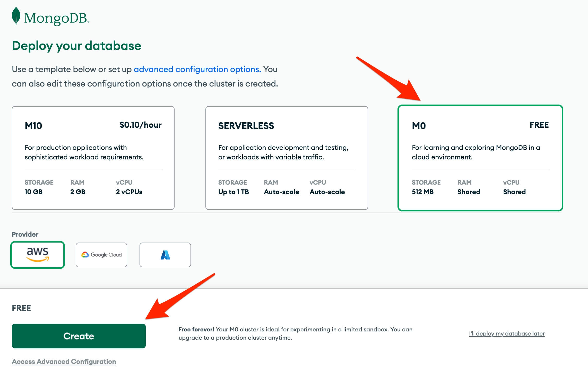Screen dimensions: 588x378
Task: Select the M10 cluster template card
Action: [93, 158]
